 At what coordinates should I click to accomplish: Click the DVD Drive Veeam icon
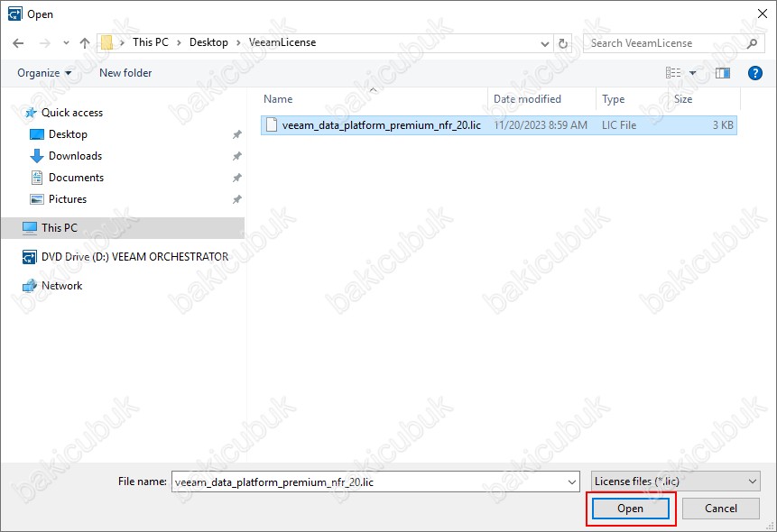coord(29,257)
